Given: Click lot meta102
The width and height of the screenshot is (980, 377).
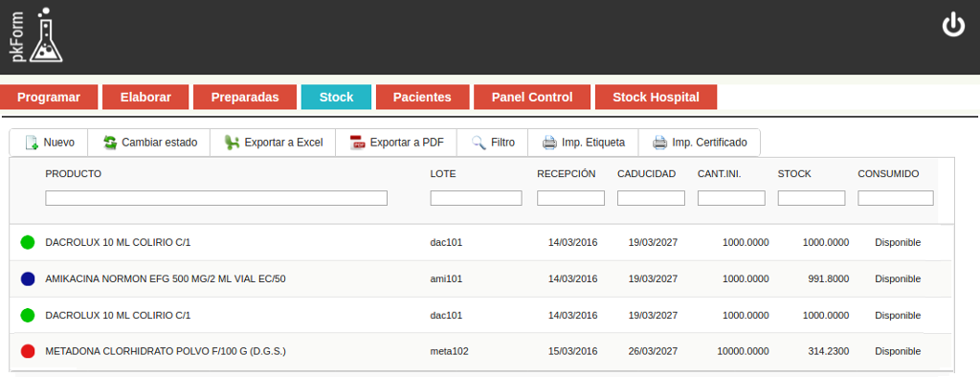Looking at the screenshot, I should (x=450, y=351).
